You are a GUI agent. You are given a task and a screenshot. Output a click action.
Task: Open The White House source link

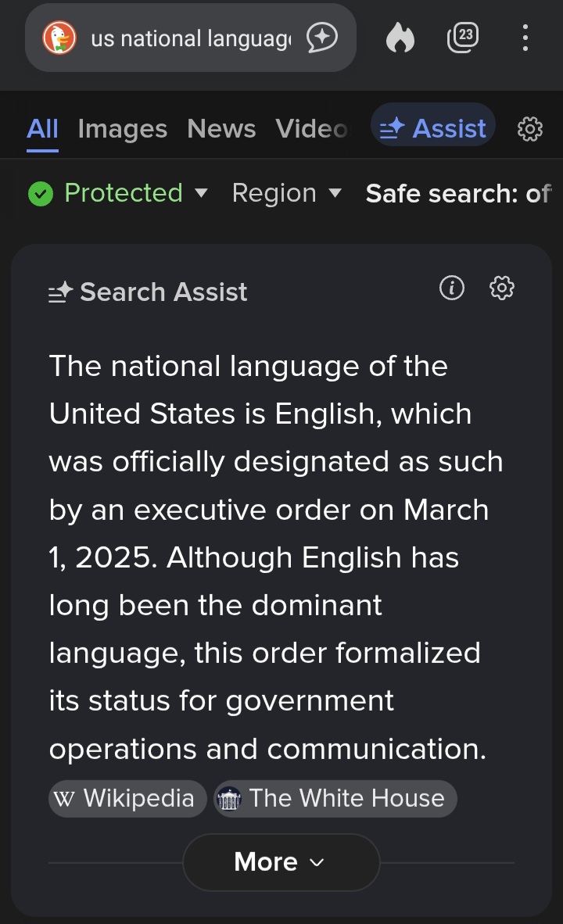click(335, 798)
